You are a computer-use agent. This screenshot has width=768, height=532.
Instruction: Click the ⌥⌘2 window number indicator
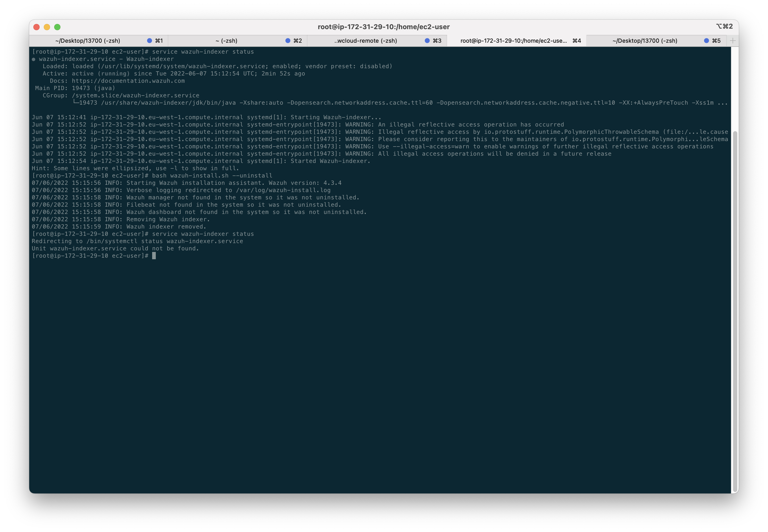[x=724, y=26]
